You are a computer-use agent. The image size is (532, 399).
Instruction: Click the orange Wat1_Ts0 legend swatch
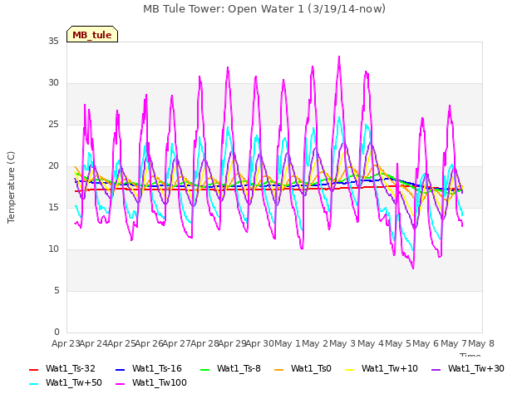[x=278, y=369]
